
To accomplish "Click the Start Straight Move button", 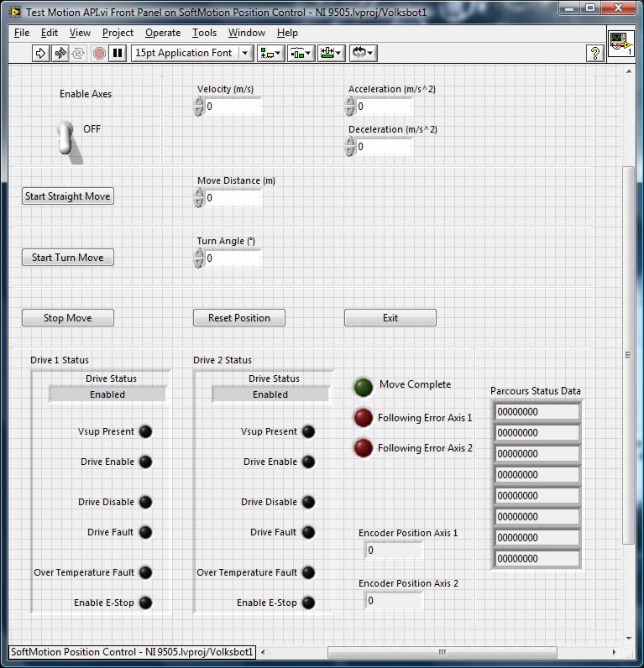I will coord(67,196).
